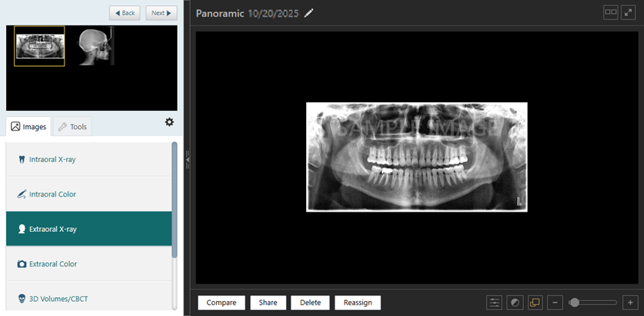Zoom in with the plus button
This screenshot has height=316, width=644.
(630, 302)
